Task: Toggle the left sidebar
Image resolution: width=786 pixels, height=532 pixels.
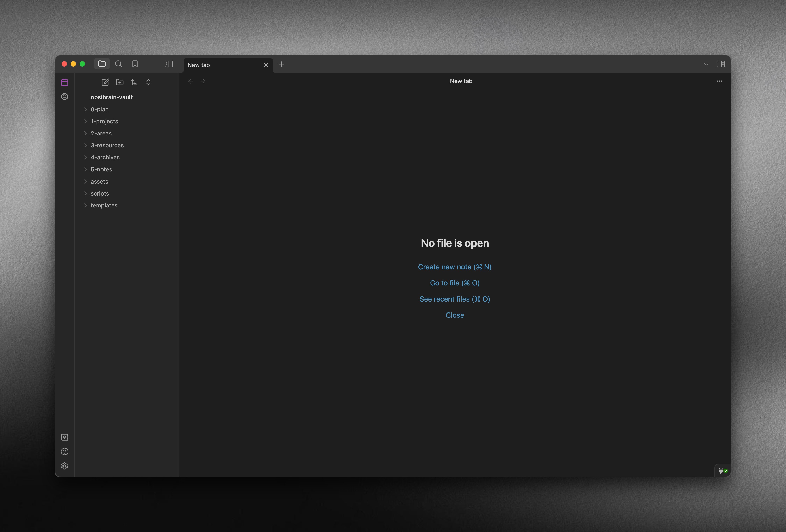Action: pos(168,64)
